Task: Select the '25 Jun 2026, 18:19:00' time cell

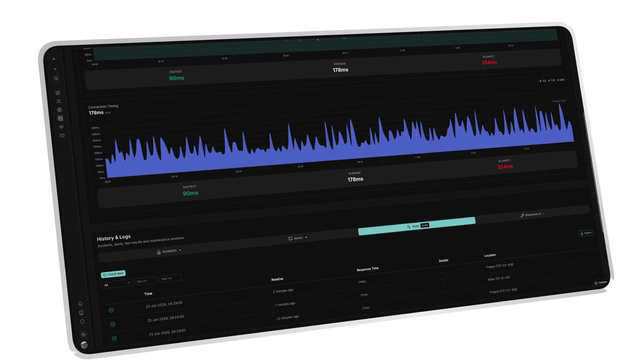Action: pos(167,332)
